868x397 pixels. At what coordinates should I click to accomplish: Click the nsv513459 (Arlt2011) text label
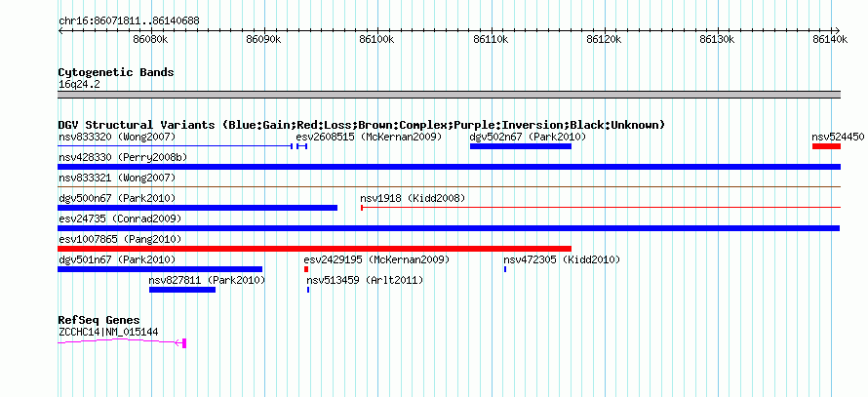pos(366,280)
